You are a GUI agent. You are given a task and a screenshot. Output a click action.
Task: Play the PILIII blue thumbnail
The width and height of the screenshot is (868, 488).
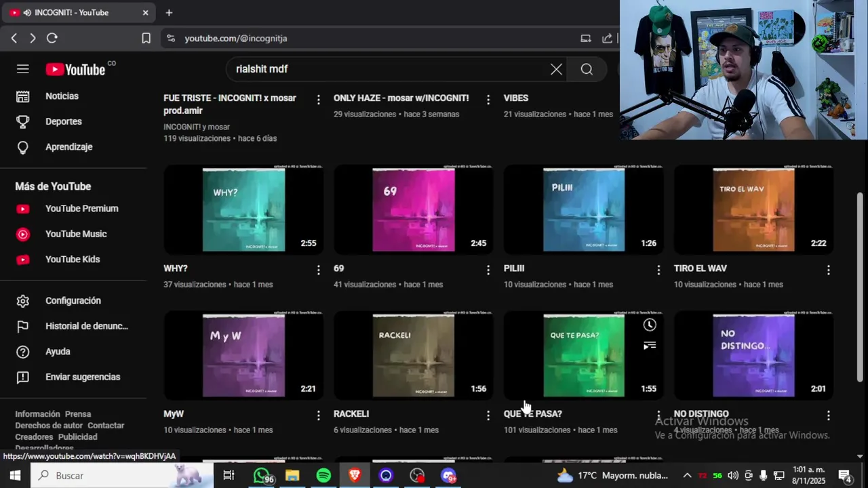point(583,209)
